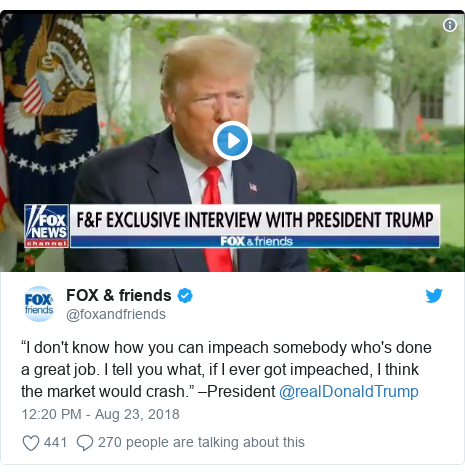The image size is (465, 475).
Task: Click the 441 likes count
Action: [x=55, y=442]
